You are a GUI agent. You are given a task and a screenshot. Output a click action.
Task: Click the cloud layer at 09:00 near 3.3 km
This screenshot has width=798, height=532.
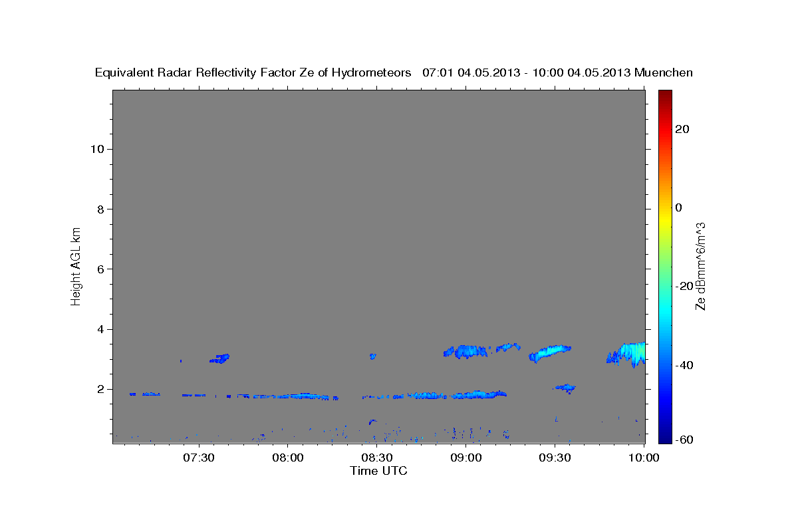[467, 350]
